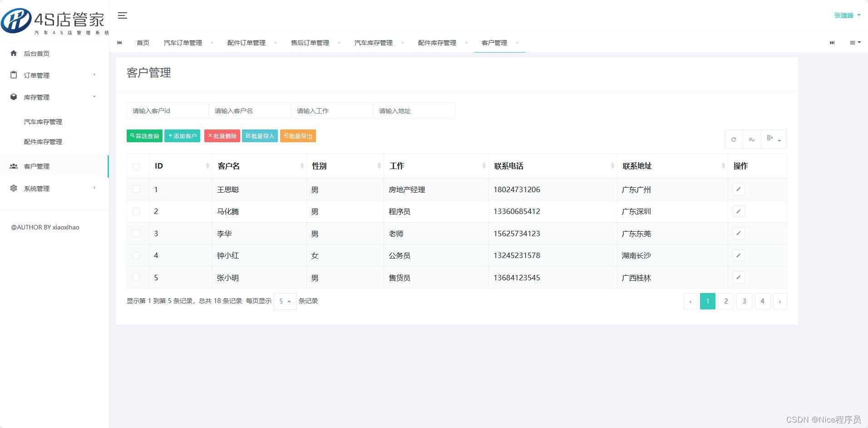The height and width of the screenshot is (428, 868).
Task: Close the 售后订单管理 tab
Action: tap(339, 43)
